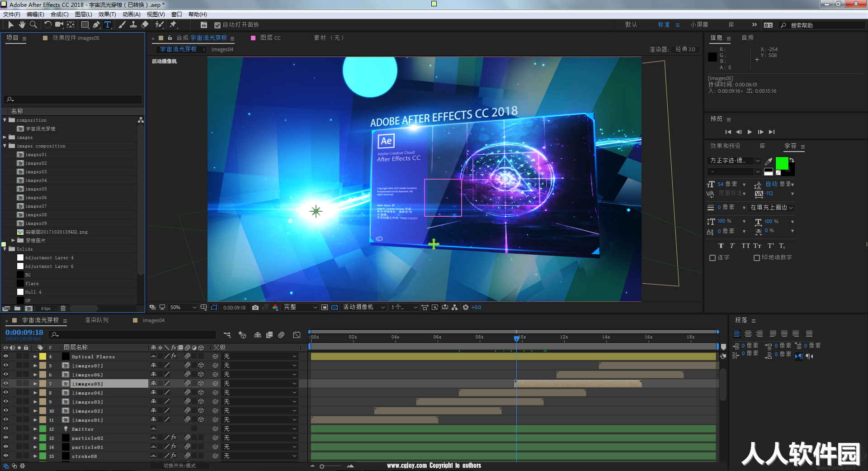Toggle the motion blur enable icon in the timeline
The image size is (868, 471).
[x=281, y=335]
